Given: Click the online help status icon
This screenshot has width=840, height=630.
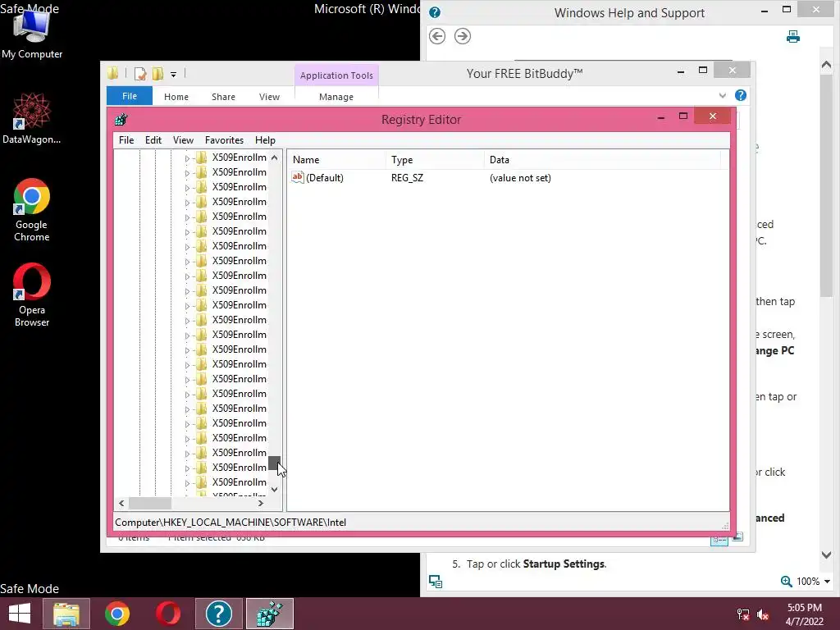Looking at the screenshot, I should point(436,582).
